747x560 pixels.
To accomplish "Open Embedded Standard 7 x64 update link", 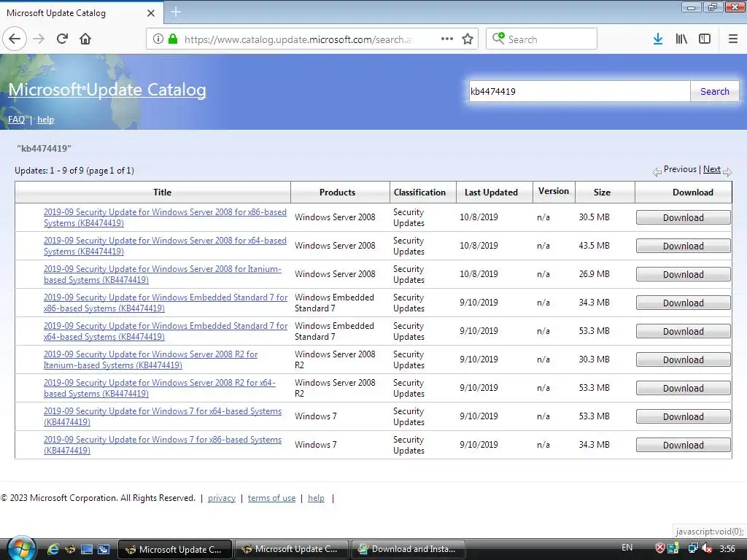I will click(x=166, y=332).
